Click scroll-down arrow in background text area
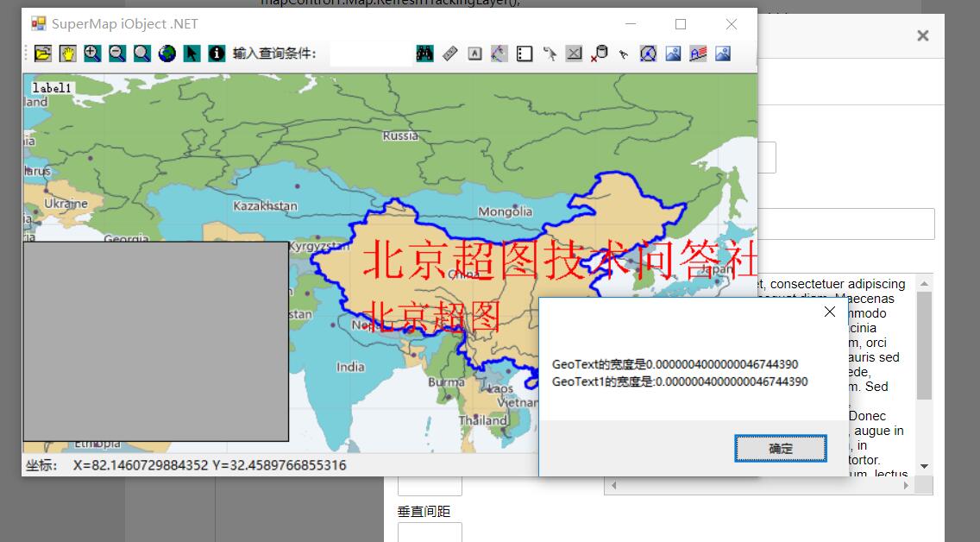This screenshot has height=542, width=980. click(924, 466)
